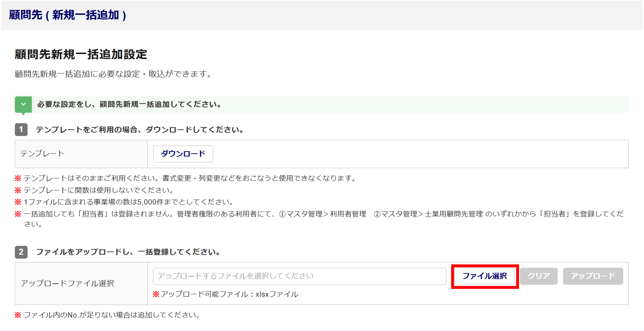Click the 顧問先 (新規一括追加) page title
The width and height of the screenshot is (644, 331).
point(67,15)
